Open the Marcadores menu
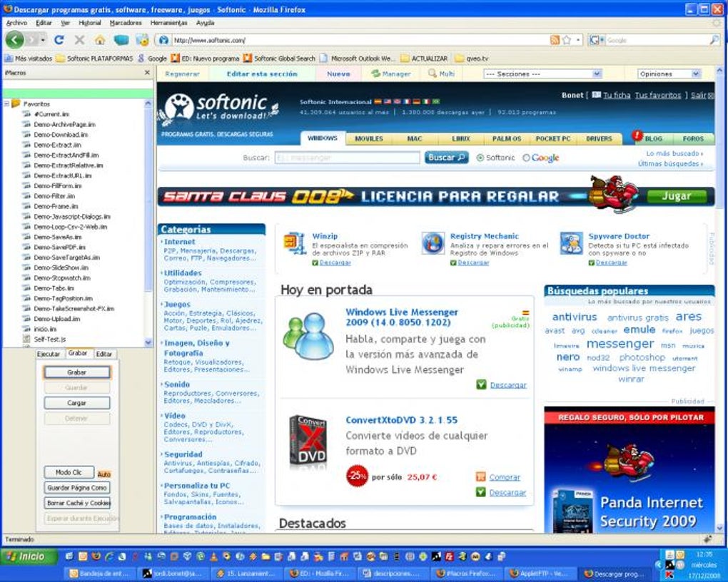 [x=126, y=23]
